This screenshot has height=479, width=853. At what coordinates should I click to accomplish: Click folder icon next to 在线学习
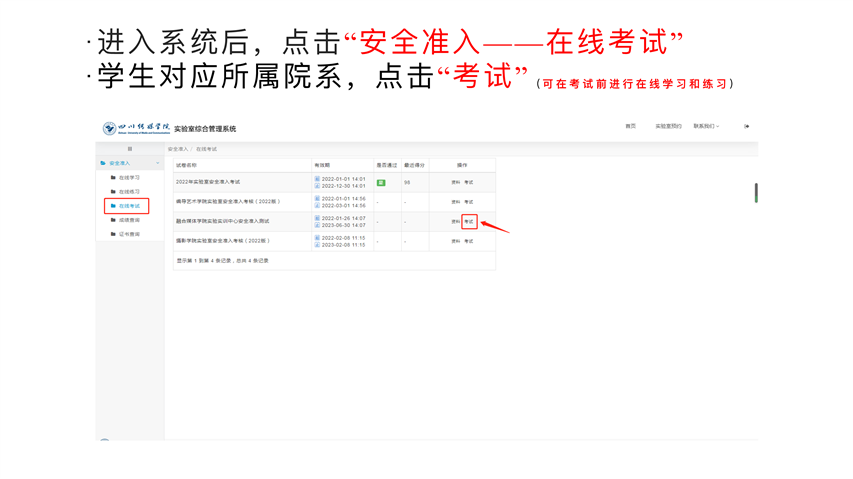(113, 178)
